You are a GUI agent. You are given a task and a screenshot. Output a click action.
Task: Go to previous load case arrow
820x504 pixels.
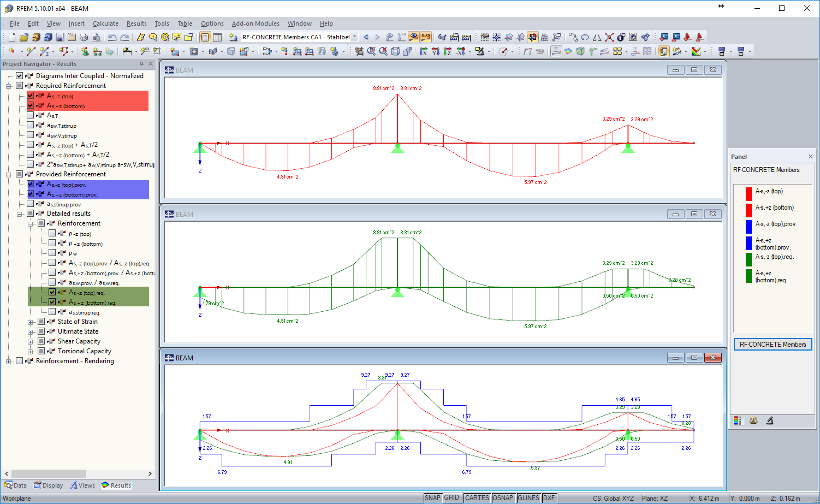click(366, 37)
